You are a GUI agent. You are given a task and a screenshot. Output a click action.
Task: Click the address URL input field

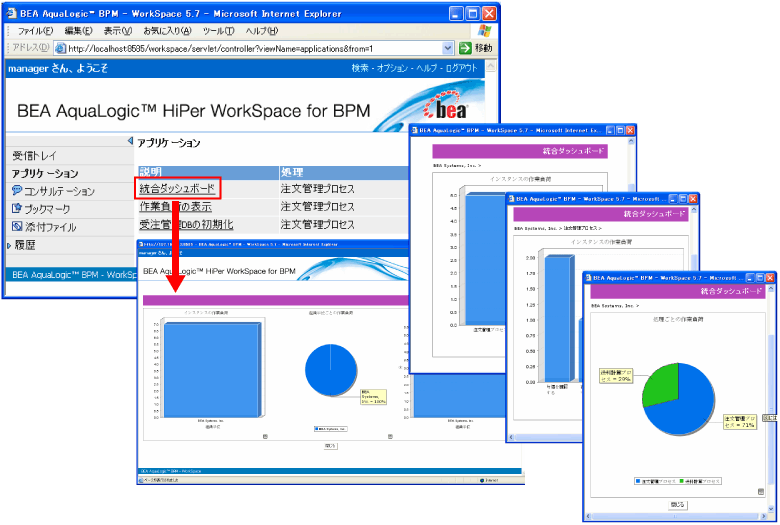254,48
